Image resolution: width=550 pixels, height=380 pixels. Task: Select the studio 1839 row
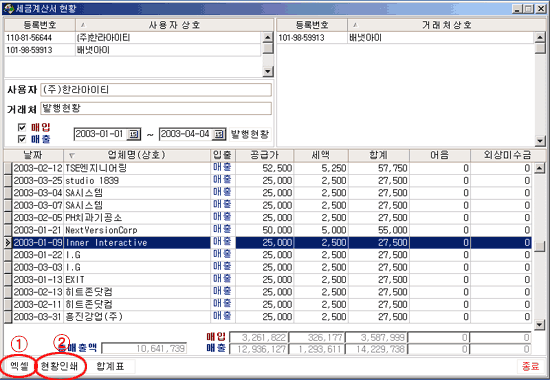268,181
